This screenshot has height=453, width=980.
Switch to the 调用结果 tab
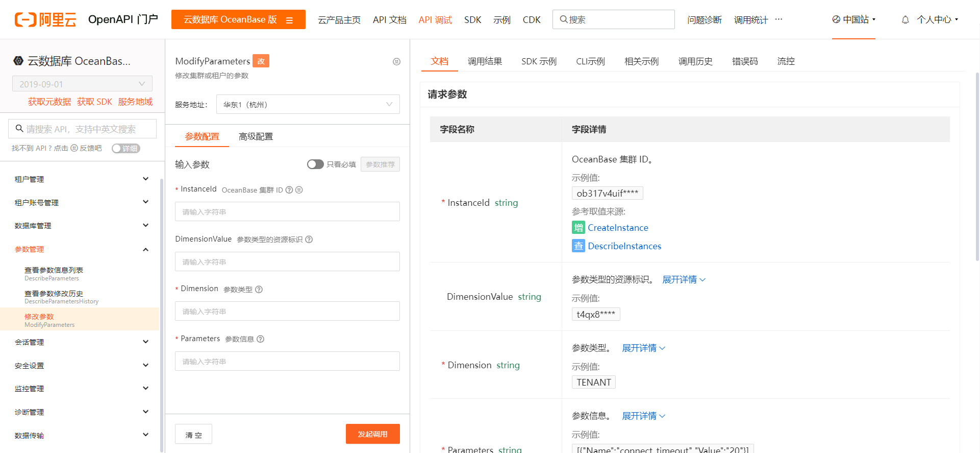(x=485, y=61)
